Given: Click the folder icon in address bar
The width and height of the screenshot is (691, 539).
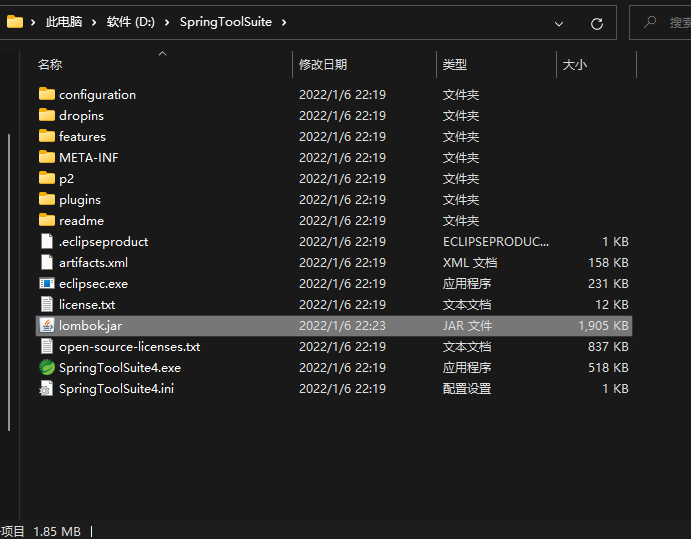Looking at the screenshot, I should pyautogui.click(x=15, y=22).
